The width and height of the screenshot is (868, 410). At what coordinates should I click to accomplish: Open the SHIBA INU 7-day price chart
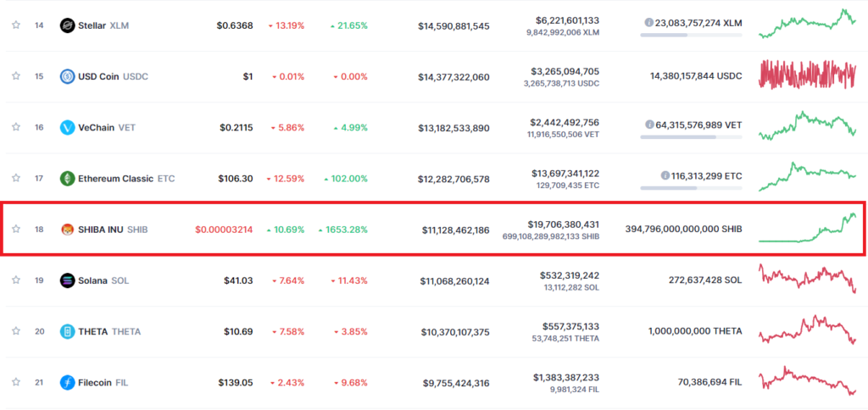(807, 229)
